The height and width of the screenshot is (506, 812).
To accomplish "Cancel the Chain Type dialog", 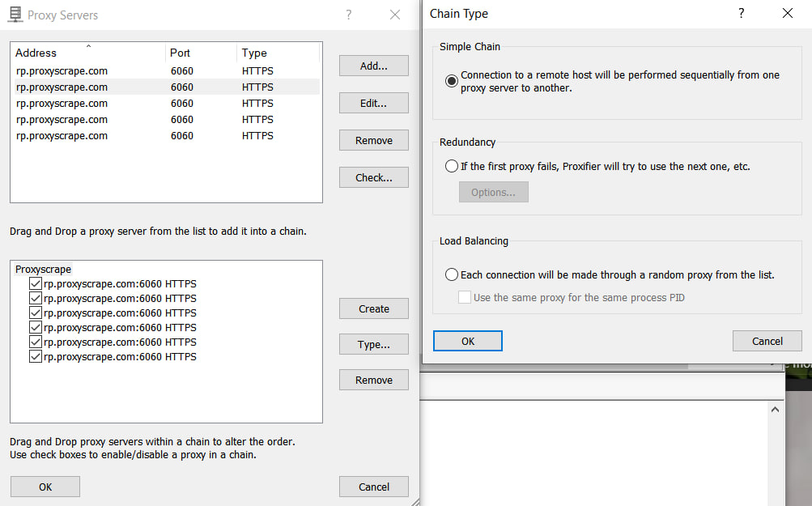I will click(x=767, y=341).
